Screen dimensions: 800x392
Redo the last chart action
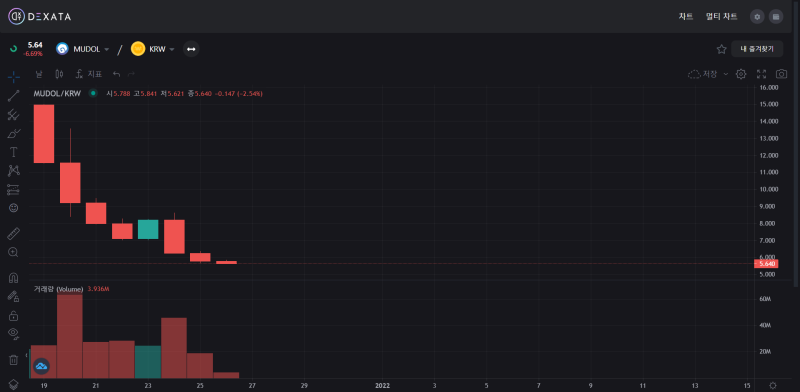tap(132, 75)
